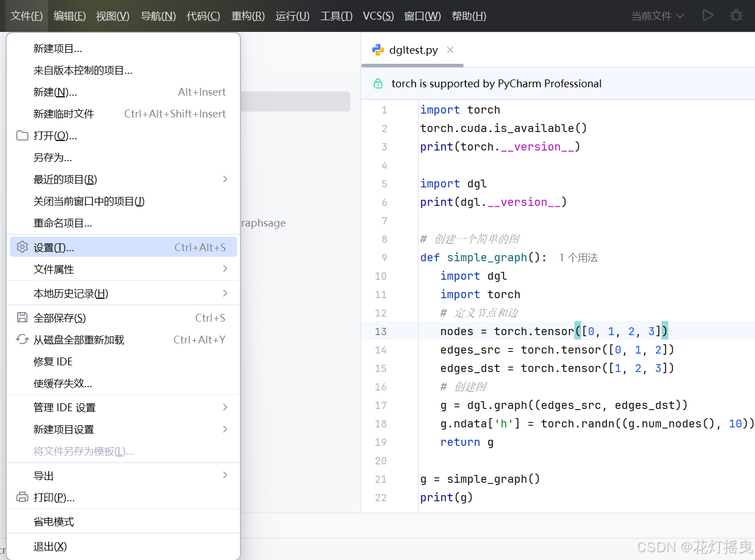Viewport: 755px width, 560px height.
Task: Click the 'edges_dst' assignment on line 15
Action: tap(557, 368)
